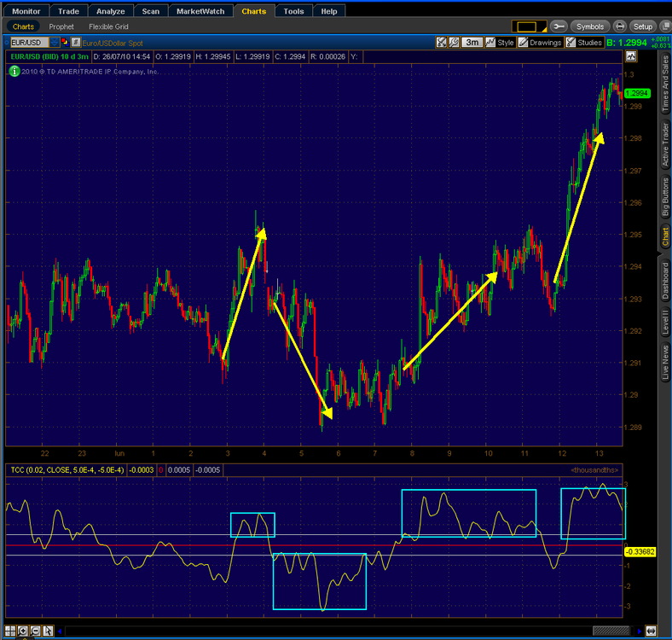The width and height of the screenshot is (672, 640).
Task: Select the Charts main tab
Action: 254,11
